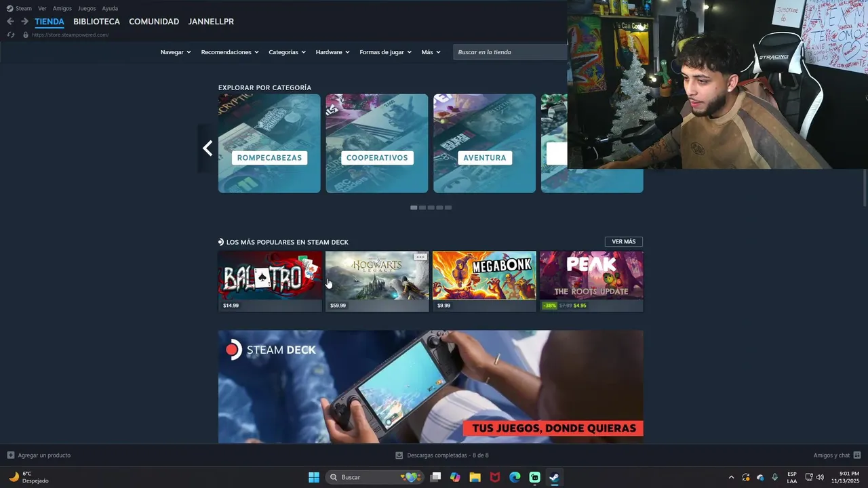Image resolution: width=868 pixels, height=488 pixels.
Task: Click the Steam Deck promo banner
Action: [x=431, y=387]
